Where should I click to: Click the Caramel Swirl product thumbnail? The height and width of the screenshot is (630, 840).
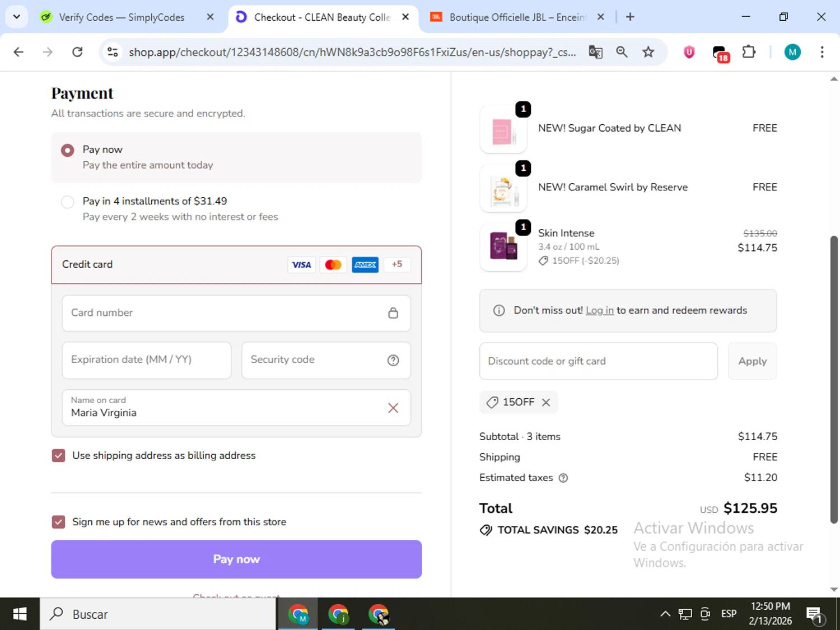503,188
